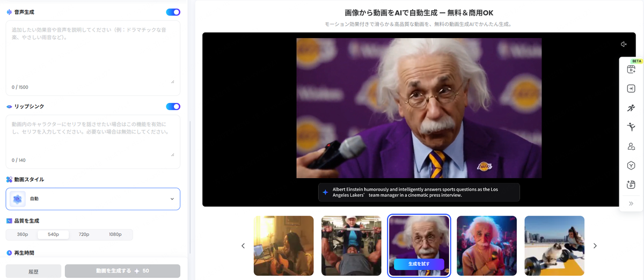The width and height of the screenshot is (644, 280).
Task: Click the 0 / 1500 character counter
Action: click(x=20, y=87)
